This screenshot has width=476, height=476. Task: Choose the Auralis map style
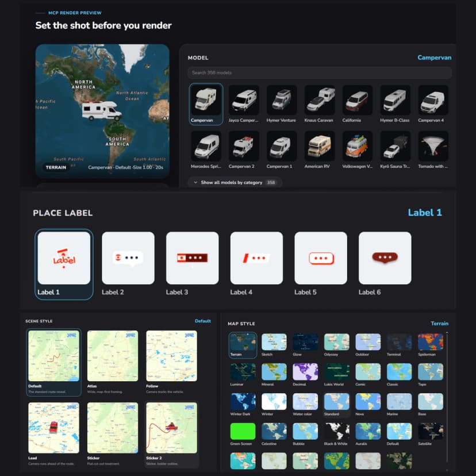pos(368,431)
